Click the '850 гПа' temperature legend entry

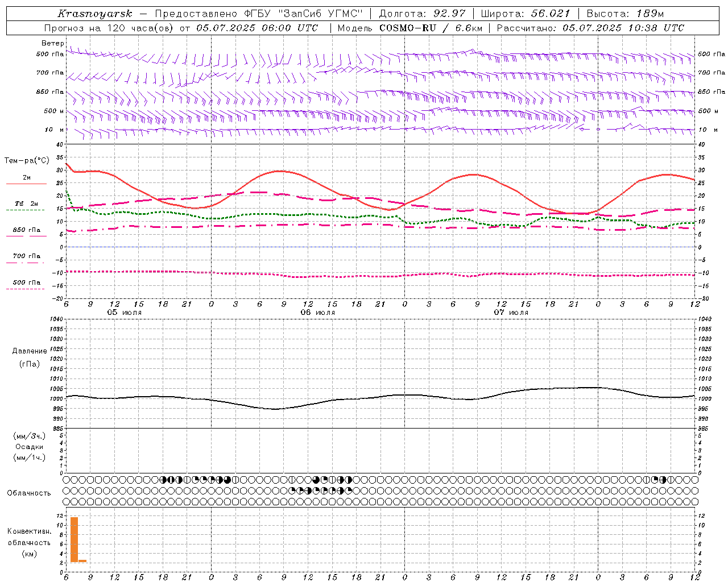27,230
